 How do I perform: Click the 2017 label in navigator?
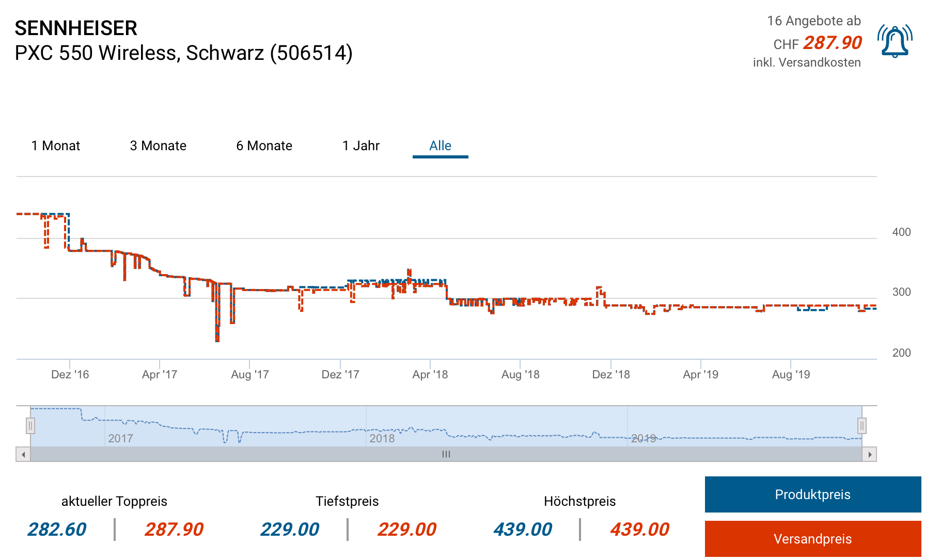(120, 439)
